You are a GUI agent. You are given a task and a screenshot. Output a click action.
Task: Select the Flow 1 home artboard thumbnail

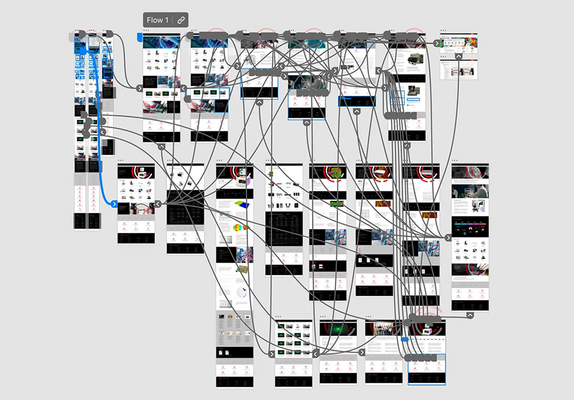tap(161, 88)
